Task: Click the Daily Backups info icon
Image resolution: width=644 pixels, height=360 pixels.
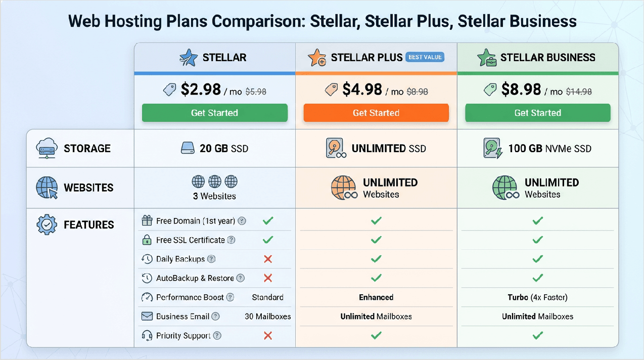Action: tap(211, 259)
